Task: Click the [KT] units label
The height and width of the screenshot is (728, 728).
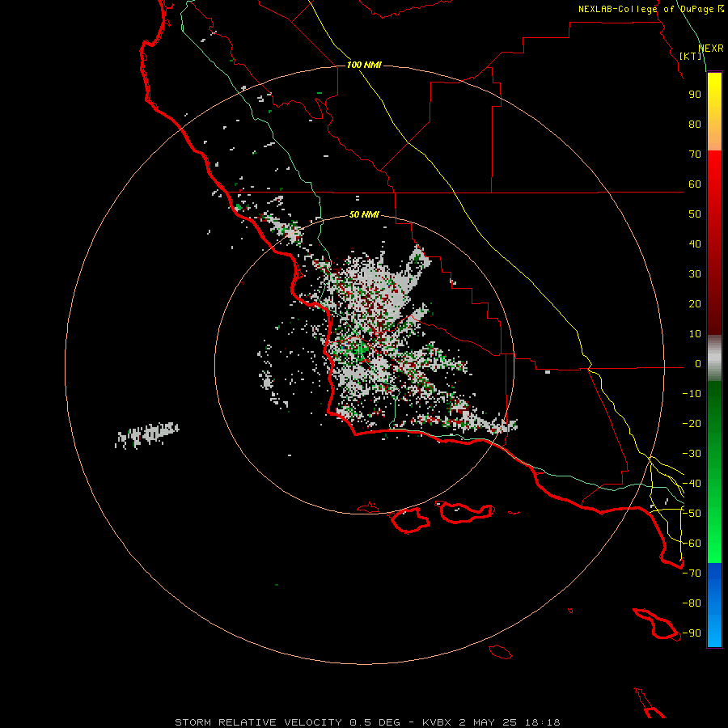Action: pos(691,56)
